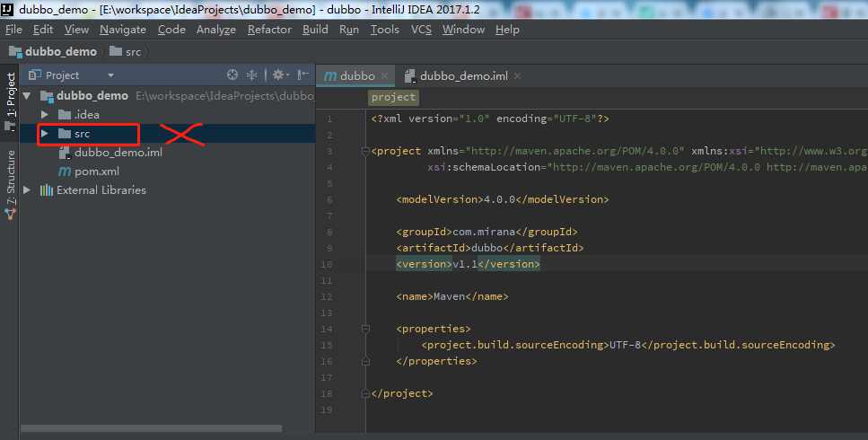
Task: Expand the .idea folder
Action: tap(44, 114)
